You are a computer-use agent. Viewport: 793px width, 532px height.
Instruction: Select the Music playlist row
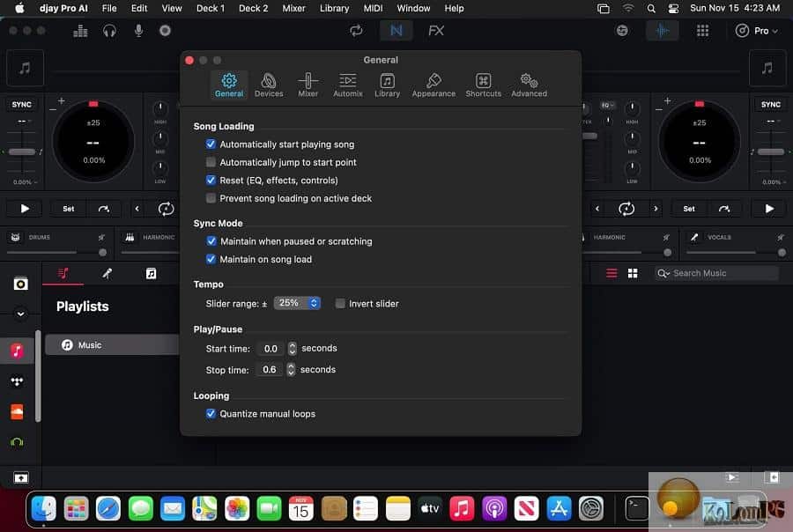112,345
